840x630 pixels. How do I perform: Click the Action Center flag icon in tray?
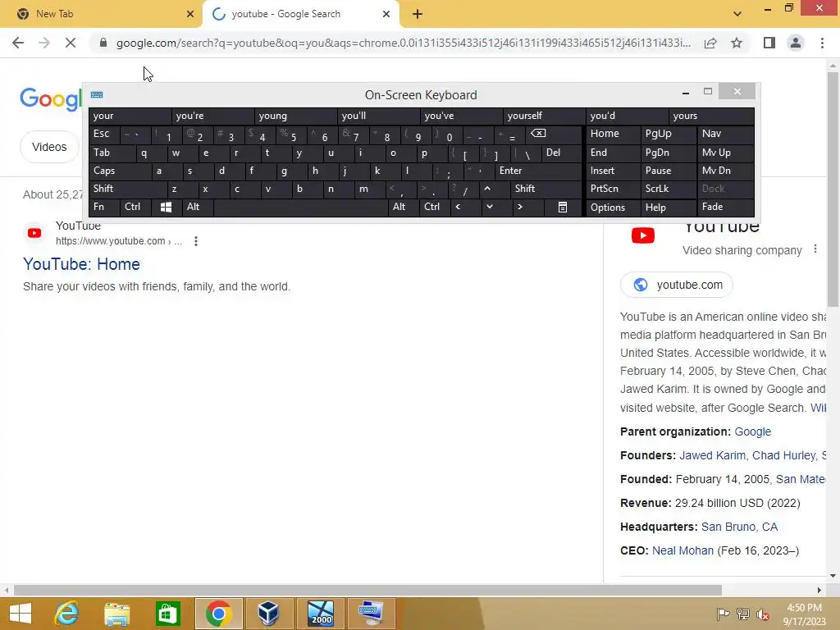(723, 614)
